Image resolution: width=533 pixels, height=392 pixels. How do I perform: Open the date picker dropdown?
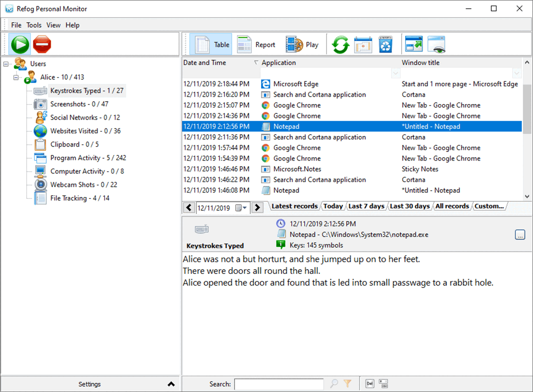click(241, 208)
